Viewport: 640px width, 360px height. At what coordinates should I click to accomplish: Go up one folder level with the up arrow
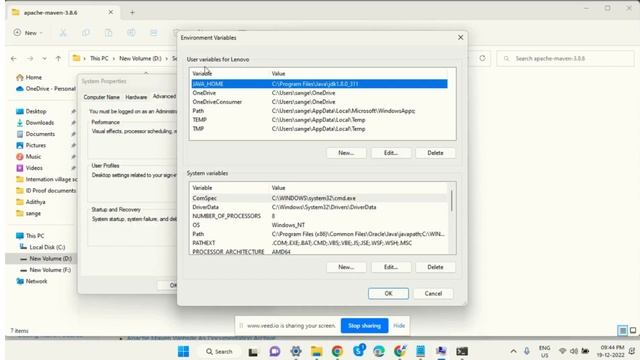click(58, 59)
